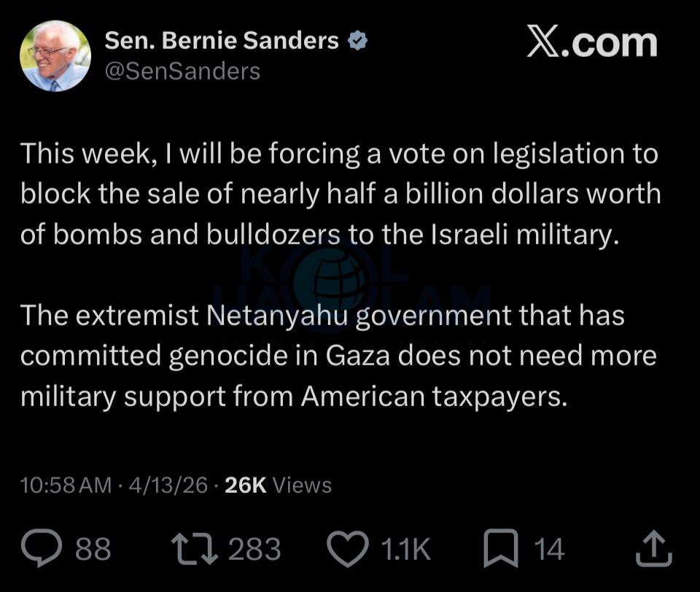The width and height of the screenshot is (700, 592).
Task: Click the name Sen. Bernie Sanders
Action: 222,42
